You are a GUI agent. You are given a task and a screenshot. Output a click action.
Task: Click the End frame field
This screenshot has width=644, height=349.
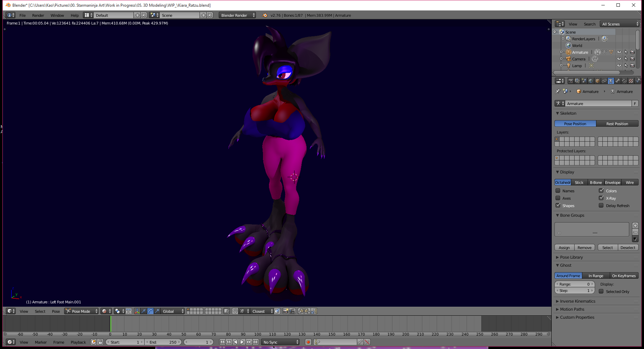coord(163,342)
